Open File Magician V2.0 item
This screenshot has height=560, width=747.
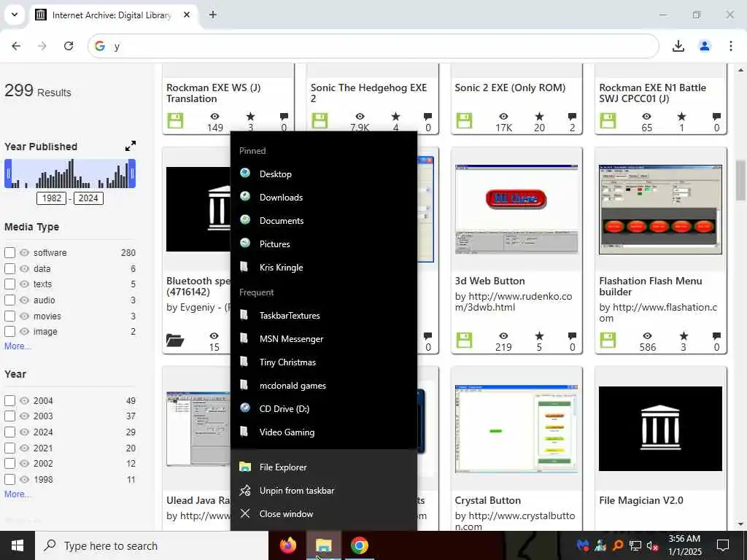click(640, 500)
